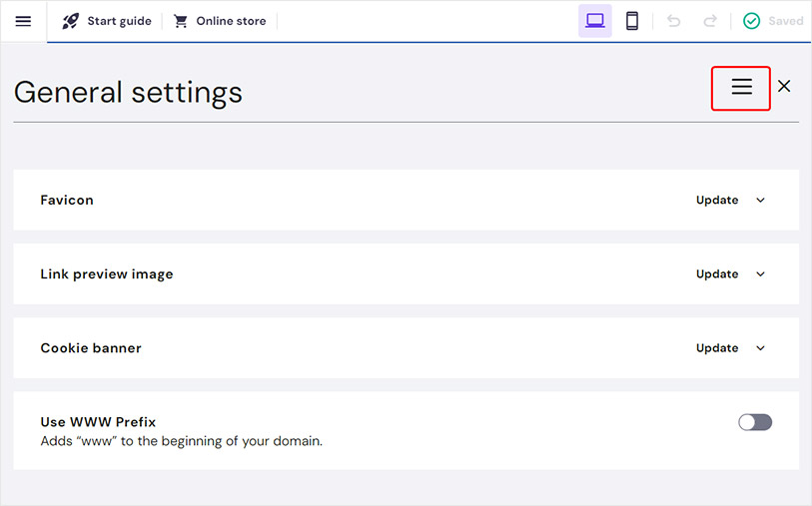Open the main hamburger menu in top bar
The width and height of the screenshot is (812, 506).
pos(23,21)
